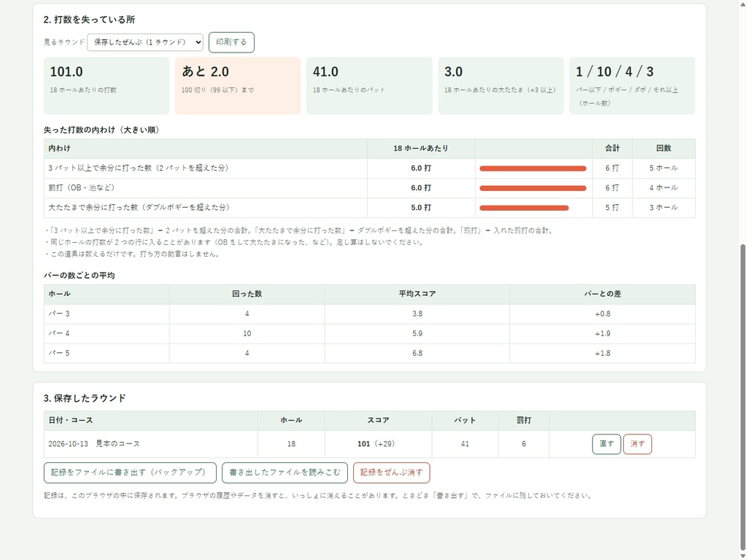This screenshot has height=560, width=747.
Task: Click the パー 4 row label
Action: click(59, 333)
